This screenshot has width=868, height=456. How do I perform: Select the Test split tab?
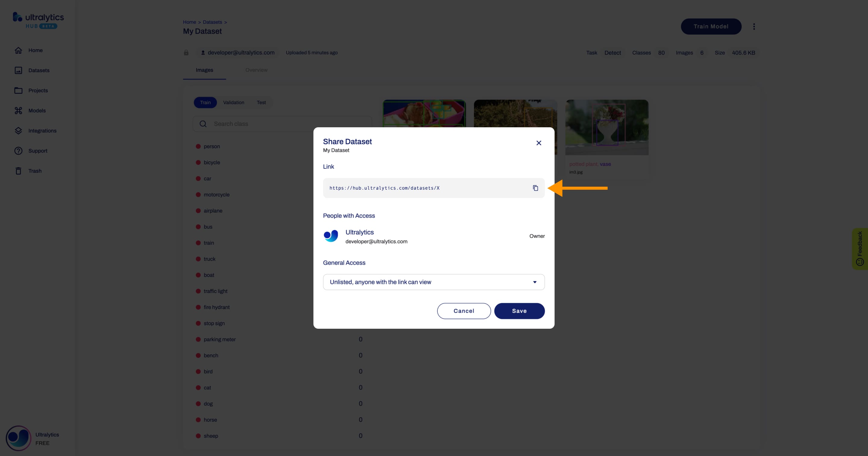pos(261,103)
